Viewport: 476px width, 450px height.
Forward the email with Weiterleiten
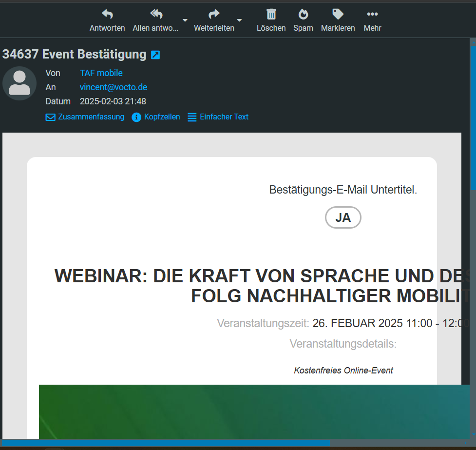214,20
